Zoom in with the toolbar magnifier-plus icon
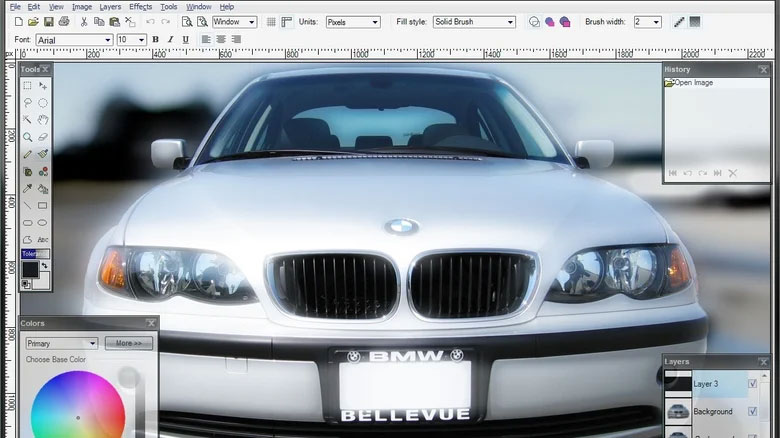780x438 pixels. pyautogui.click(x=202, y=22)
